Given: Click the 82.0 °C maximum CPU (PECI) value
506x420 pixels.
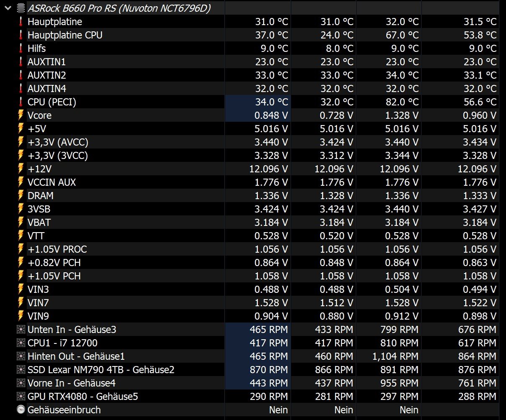Looking at the screenshot, I should click(x=402, y=102).
